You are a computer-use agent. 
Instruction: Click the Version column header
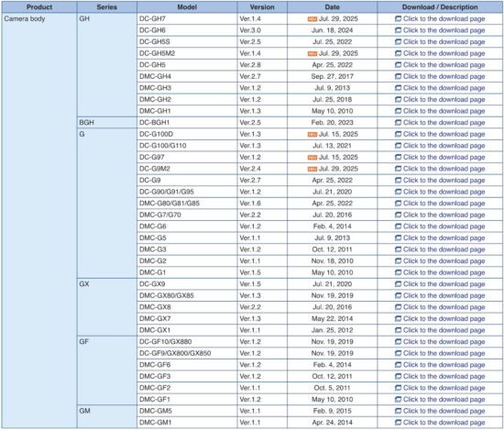point(262,7)
